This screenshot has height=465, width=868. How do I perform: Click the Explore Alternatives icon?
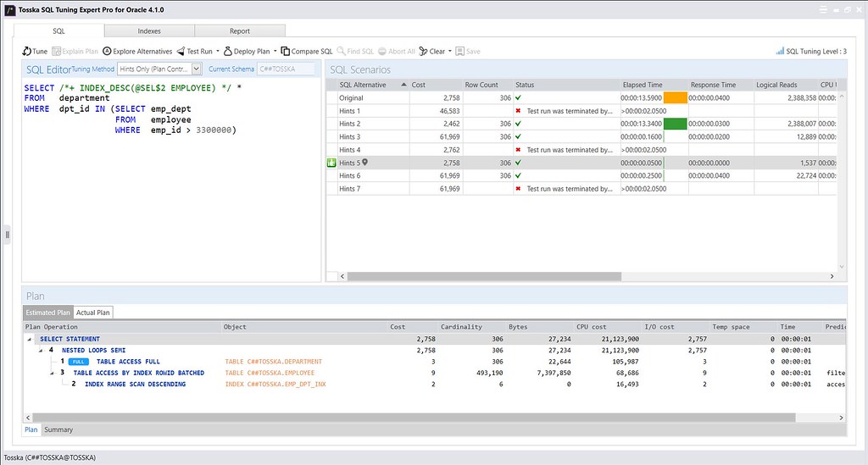pos(107,52)
